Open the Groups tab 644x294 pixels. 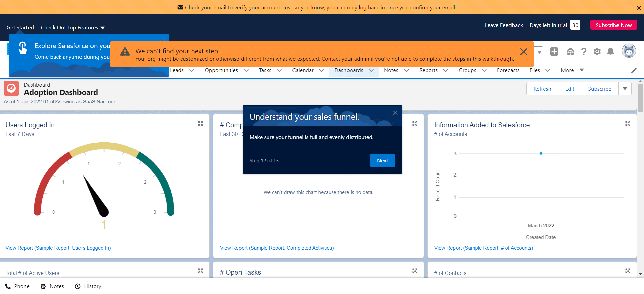[x=467, y=70]
